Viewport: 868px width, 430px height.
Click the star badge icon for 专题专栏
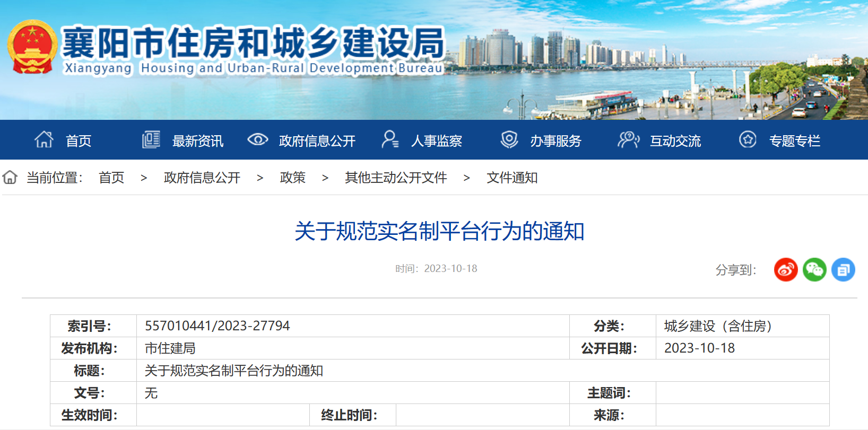pos(748,140)
